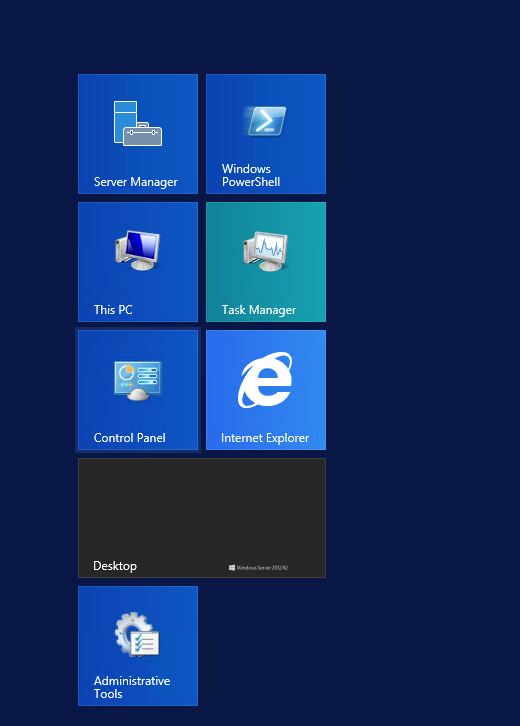
Task: Open the Control Panel tile
Action: tap(138, 390)
